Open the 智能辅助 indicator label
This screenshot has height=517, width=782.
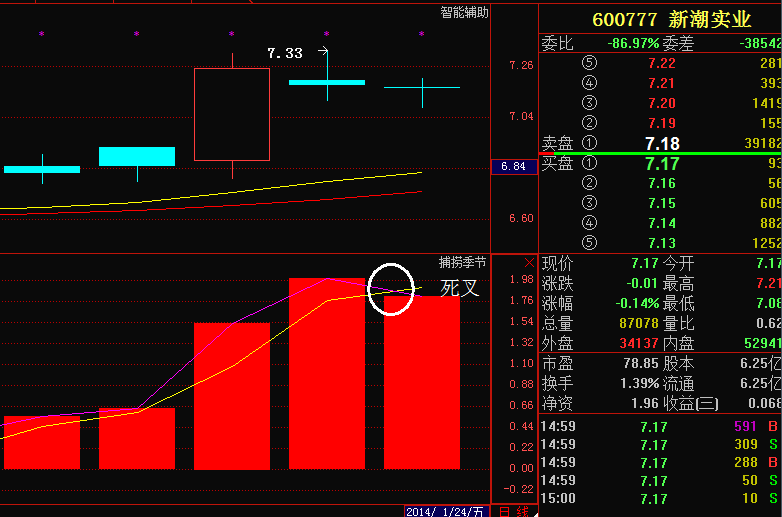464,12
